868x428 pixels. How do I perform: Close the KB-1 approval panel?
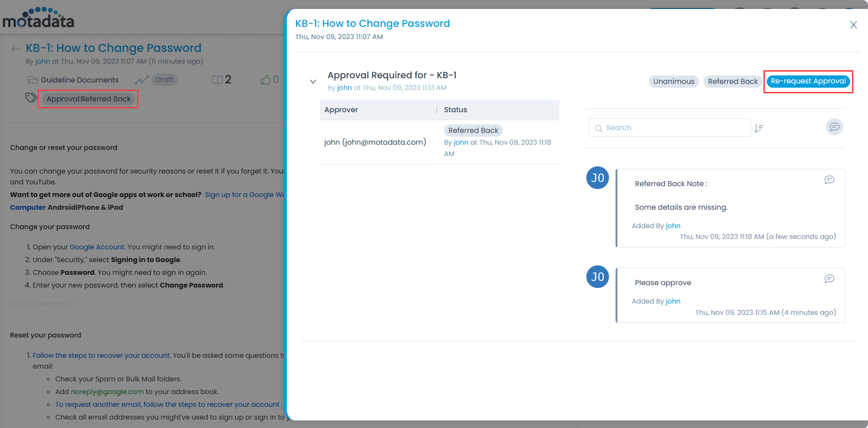pyautogui.click(x=853, y=25)
